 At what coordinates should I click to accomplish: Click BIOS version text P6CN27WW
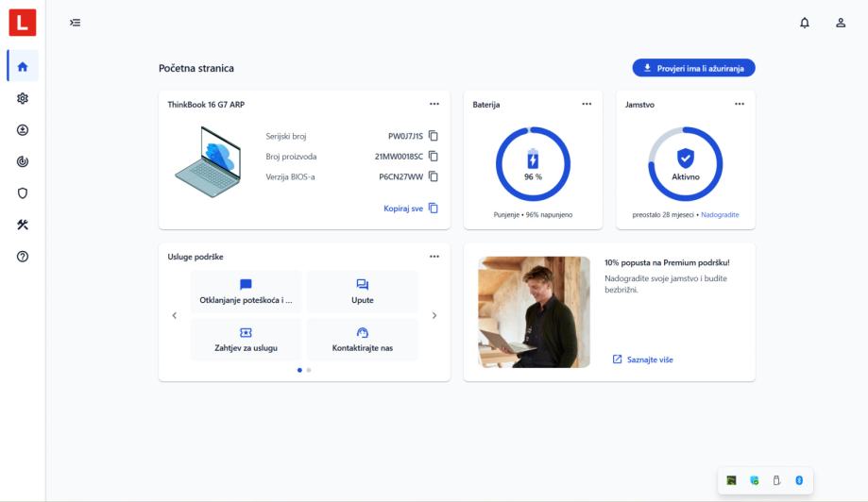point(400,176)
